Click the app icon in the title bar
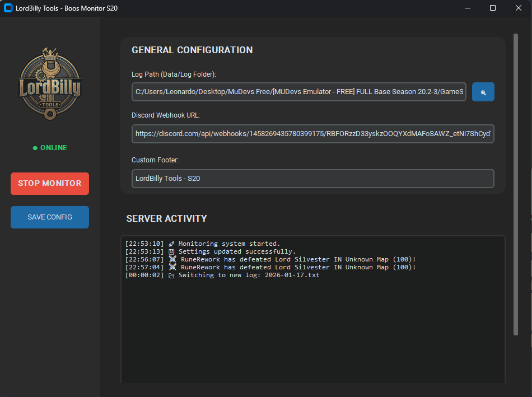Viewport: 532px width, 397px height. pos(8,8)
